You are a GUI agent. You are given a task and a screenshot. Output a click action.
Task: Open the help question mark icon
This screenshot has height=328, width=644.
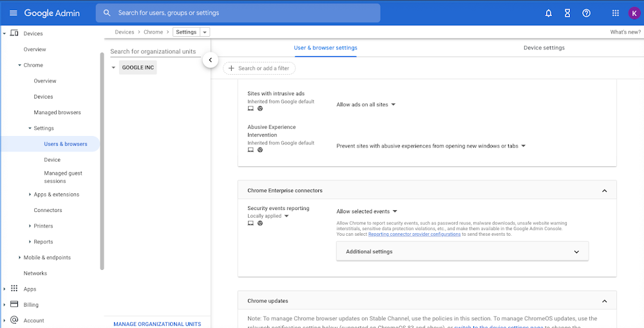(586, 13)
